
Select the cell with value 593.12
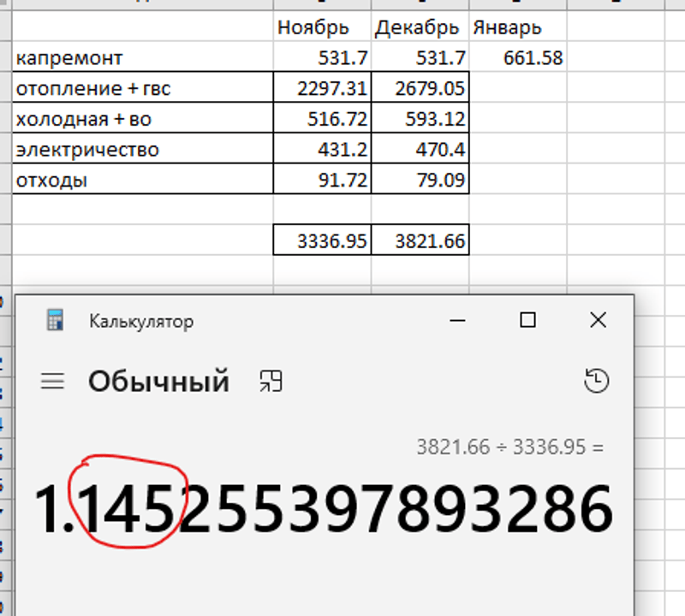tap(420, 118)
